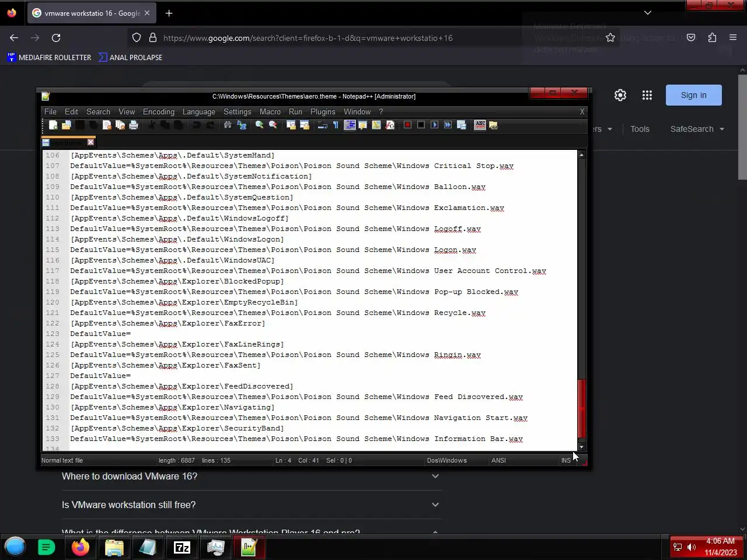This screenshot has height=560, width=747.
Task: Toggle Show All Characters pilcrow icon
Action: (x=336, y=125)
